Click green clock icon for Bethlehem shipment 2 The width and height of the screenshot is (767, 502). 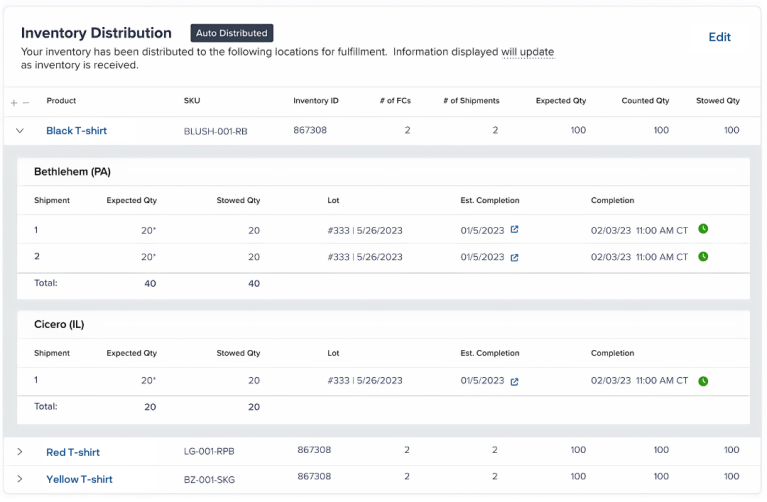pos(703,256)
